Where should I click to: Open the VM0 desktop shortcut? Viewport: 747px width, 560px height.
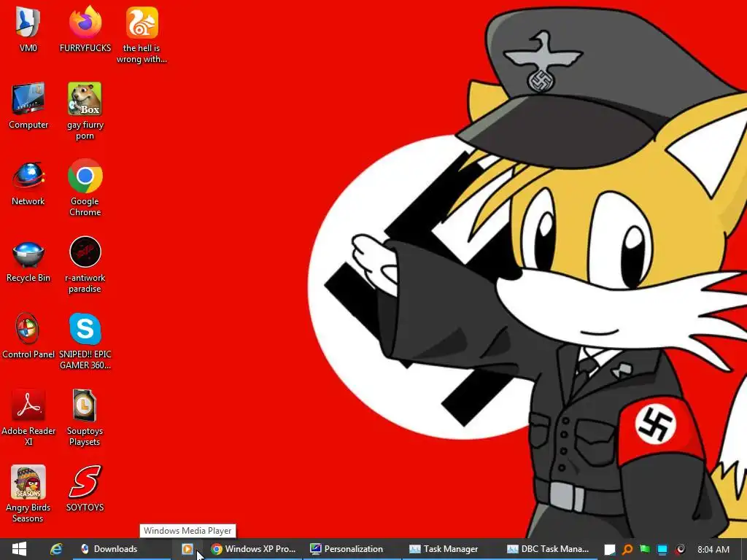[x=28, y=29]
